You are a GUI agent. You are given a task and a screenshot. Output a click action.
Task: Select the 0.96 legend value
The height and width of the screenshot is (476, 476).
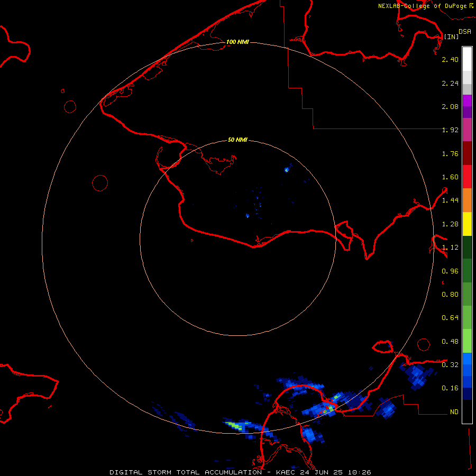pos(450,271)
